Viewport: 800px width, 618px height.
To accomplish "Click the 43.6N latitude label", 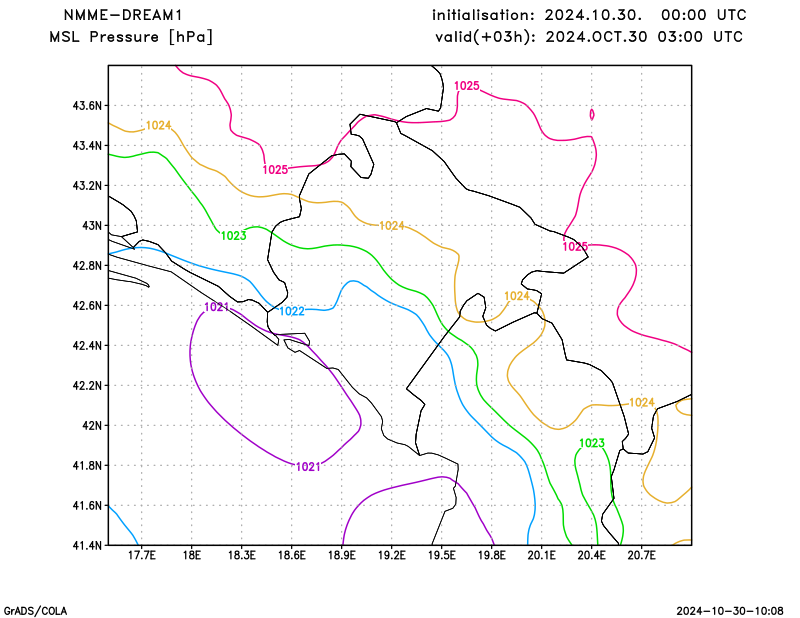I will tap(87, 106).
